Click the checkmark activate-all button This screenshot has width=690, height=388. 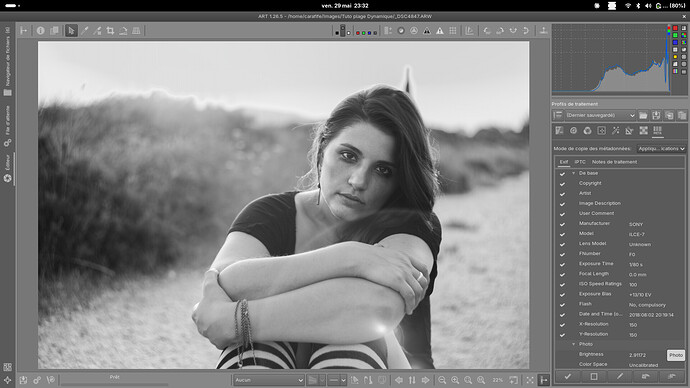point(568,377)
